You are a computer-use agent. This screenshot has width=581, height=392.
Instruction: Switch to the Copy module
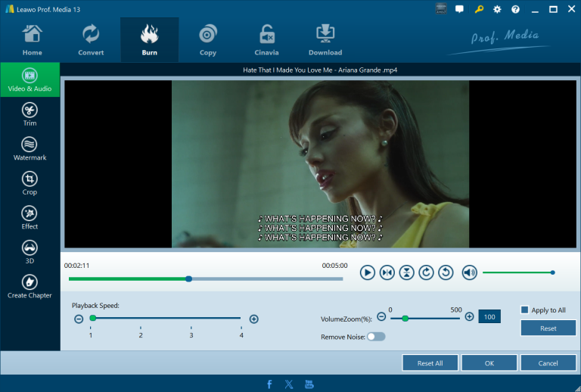point(208,40)
